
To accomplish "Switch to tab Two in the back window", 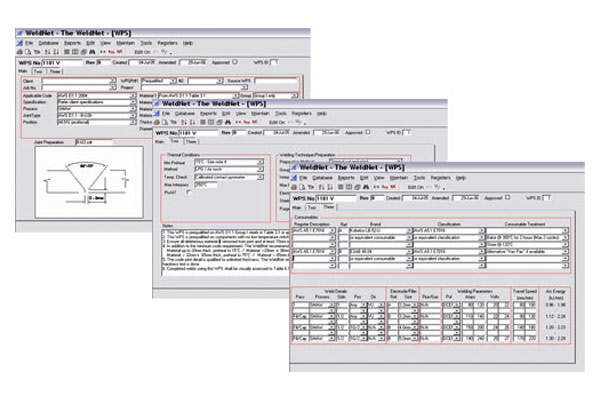I will click(38, 71).
